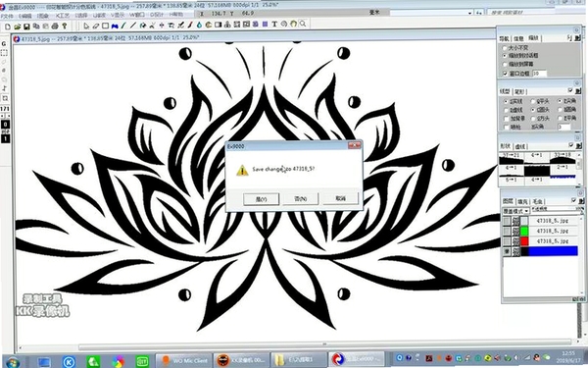Select the purple square tool icon
588x368 pixels.
click(266, 24)
